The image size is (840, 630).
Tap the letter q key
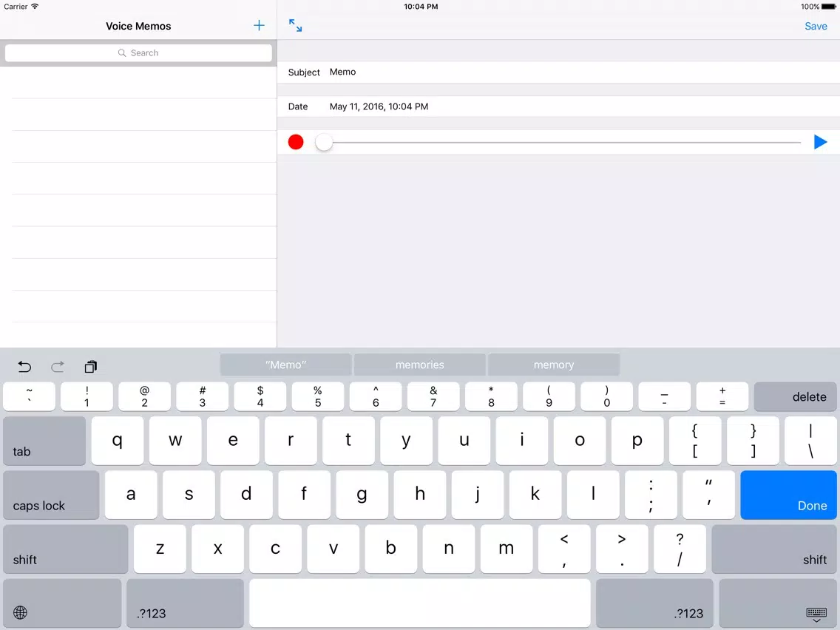coord(118,441)
